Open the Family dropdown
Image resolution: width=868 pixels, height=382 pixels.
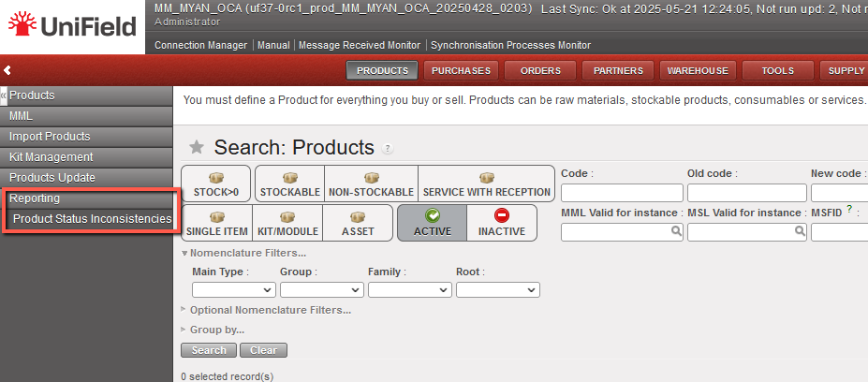[409, 290]
